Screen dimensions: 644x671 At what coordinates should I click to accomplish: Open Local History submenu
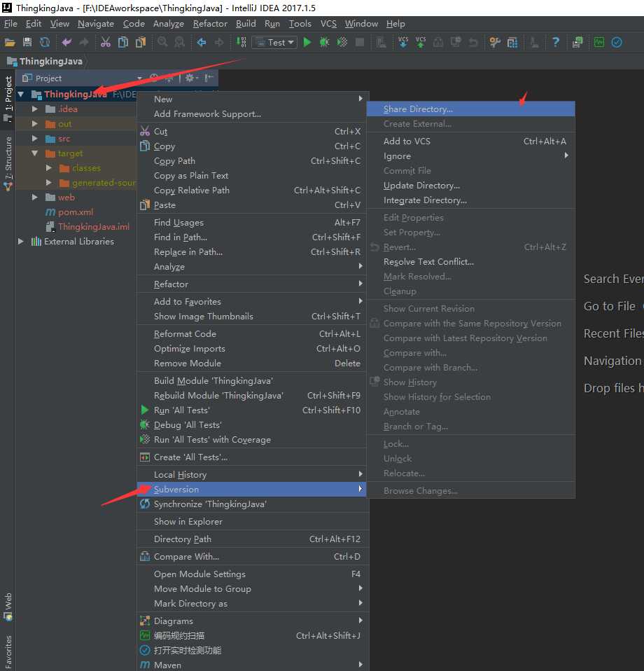(252, 475)
